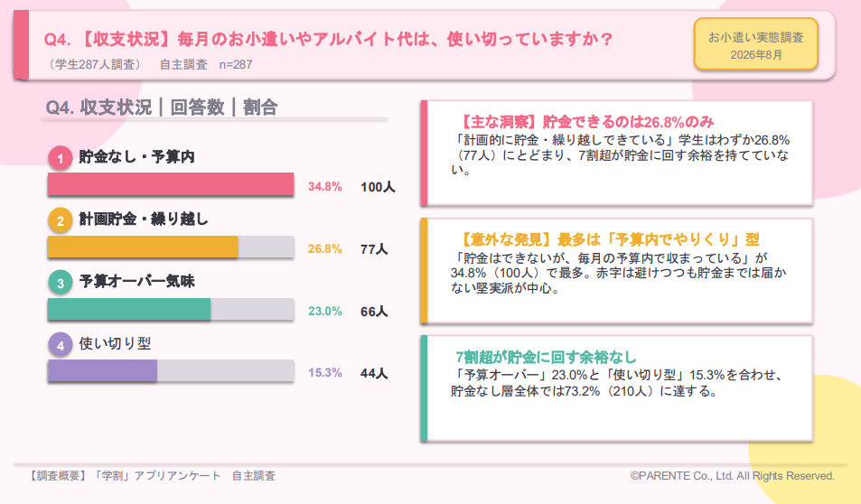Click the pink 34.8% bar
This screenshot has height=504, width=861.
[171, 184]
